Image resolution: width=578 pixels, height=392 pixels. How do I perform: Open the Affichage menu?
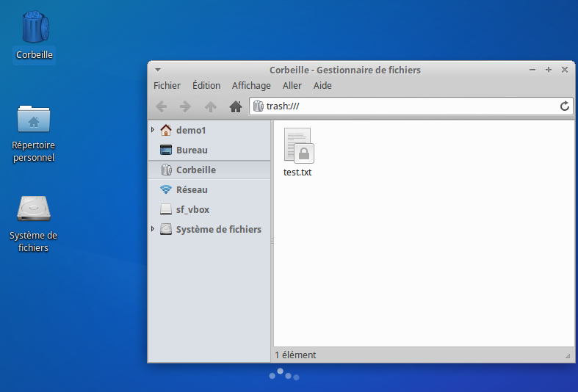click(251, 86)
